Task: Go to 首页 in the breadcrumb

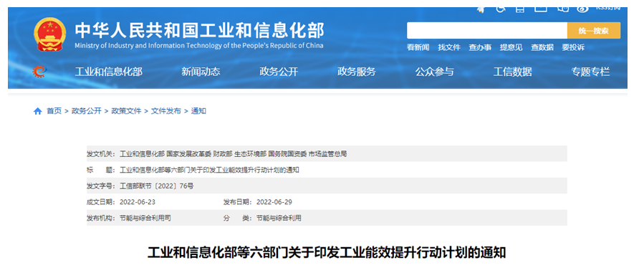Action: pos(54,111)
